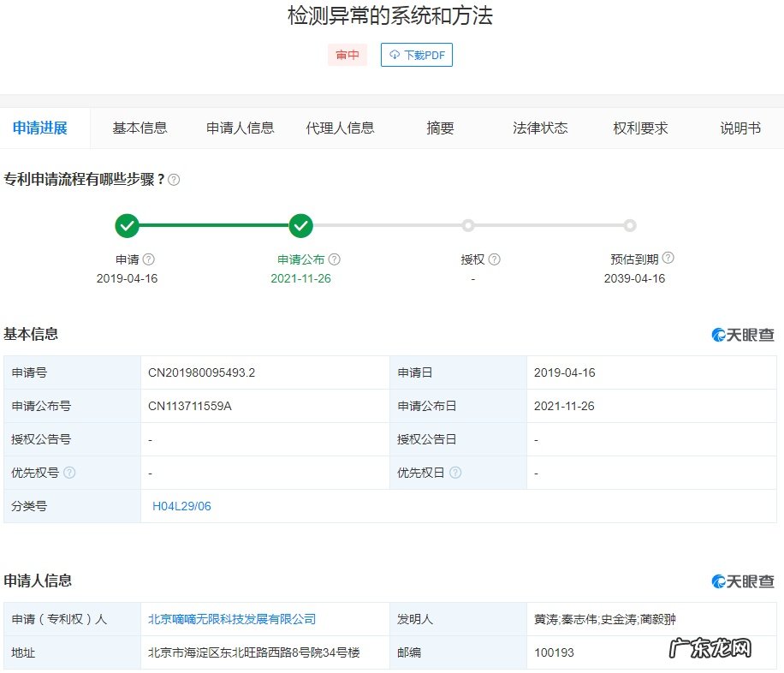Click the download icon inside the 下载PDF button
Image resolution: width=784 pixels, height=673 pixels.
point(394,54)
